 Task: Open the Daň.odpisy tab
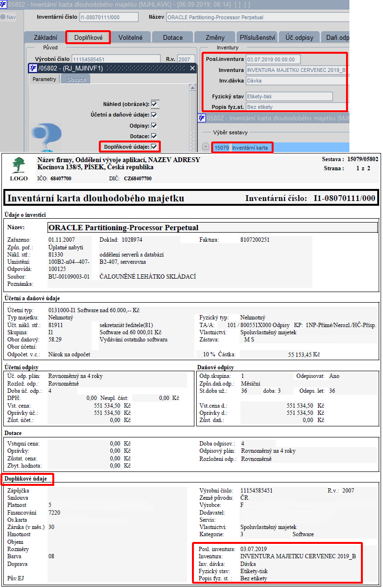(336, 37)
